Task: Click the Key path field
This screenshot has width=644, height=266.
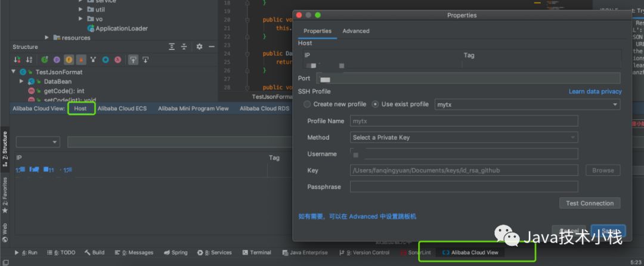Action: [464, 170]
